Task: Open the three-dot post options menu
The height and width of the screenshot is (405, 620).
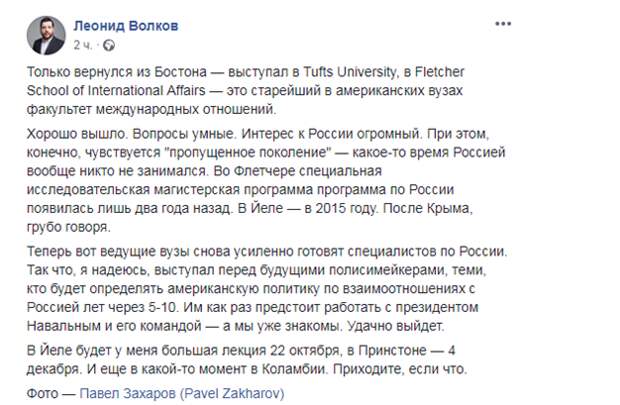Action: tap(503, 24)
